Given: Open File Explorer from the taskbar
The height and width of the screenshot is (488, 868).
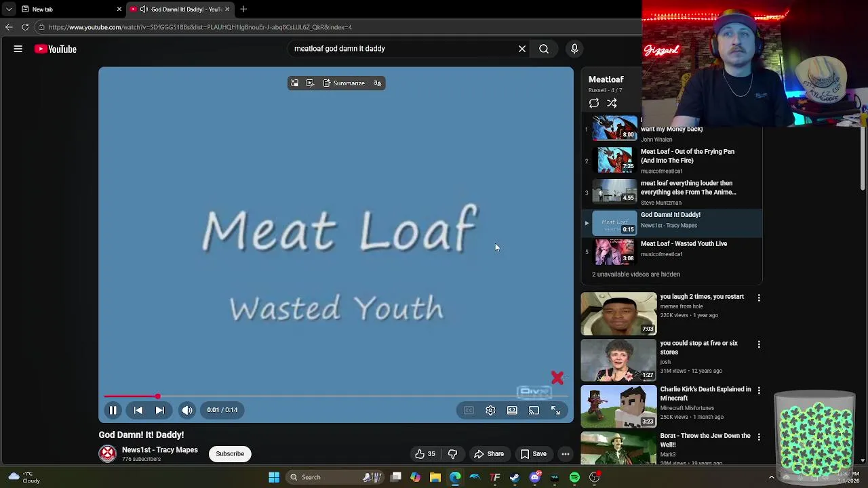Looking at the screenshot, I should click(435, 477).
